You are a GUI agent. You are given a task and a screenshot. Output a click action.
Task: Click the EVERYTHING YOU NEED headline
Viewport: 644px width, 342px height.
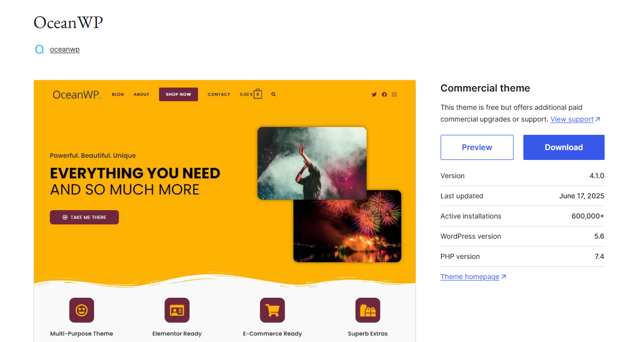tap(135, 173)
